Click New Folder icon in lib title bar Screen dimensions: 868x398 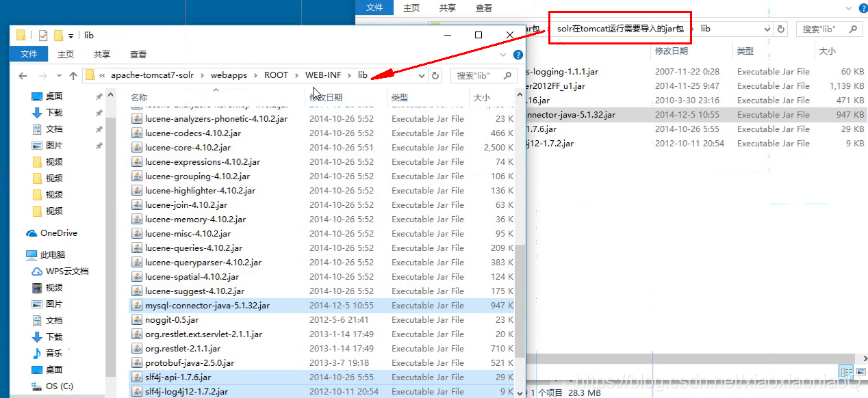tap(58, 36)
